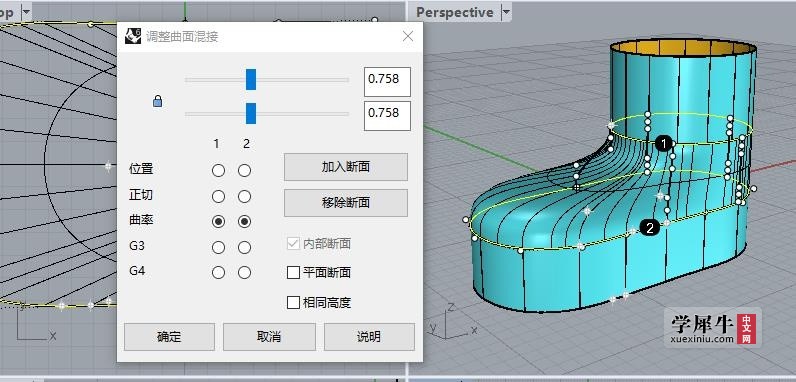Click the Rhino icon in dialog title bar
This screenshot has height=382, width=796.
tap(133, 36)
